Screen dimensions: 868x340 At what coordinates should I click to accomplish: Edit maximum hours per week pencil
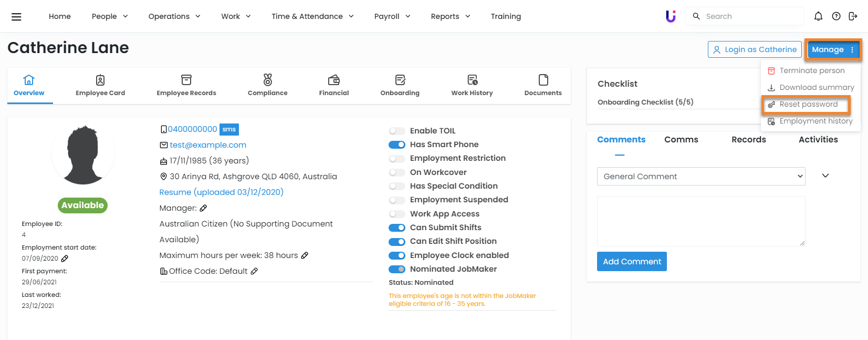pyautogui.click(x=305, y=255)
